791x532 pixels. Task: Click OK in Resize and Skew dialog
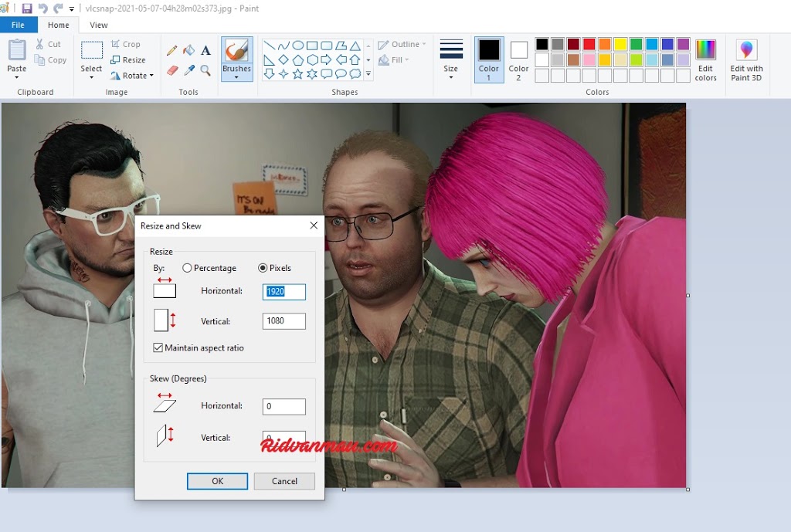tap(217, 481)
